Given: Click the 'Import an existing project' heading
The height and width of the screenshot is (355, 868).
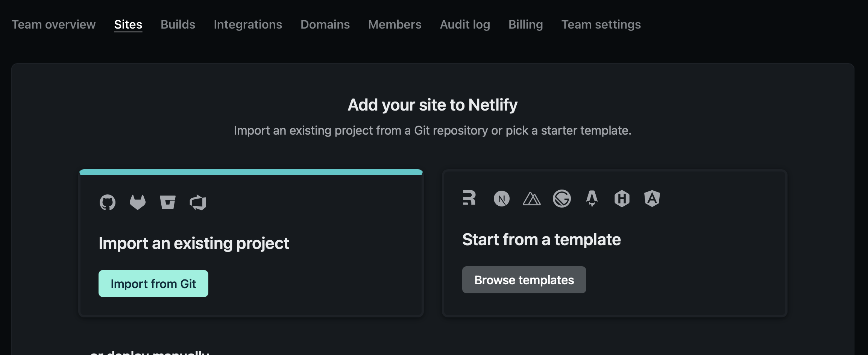Looking at the screenshot, I should (x=194, y=243).
